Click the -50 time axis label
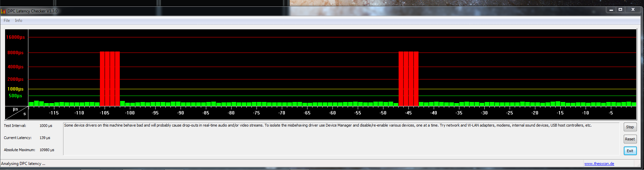 coord(383,113)
